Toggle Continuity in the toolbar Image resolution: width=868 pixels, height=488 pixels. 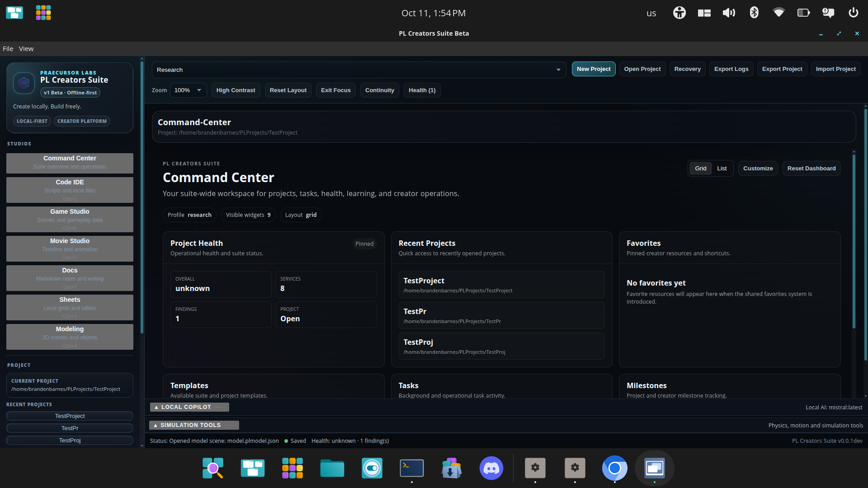(380, 90)
